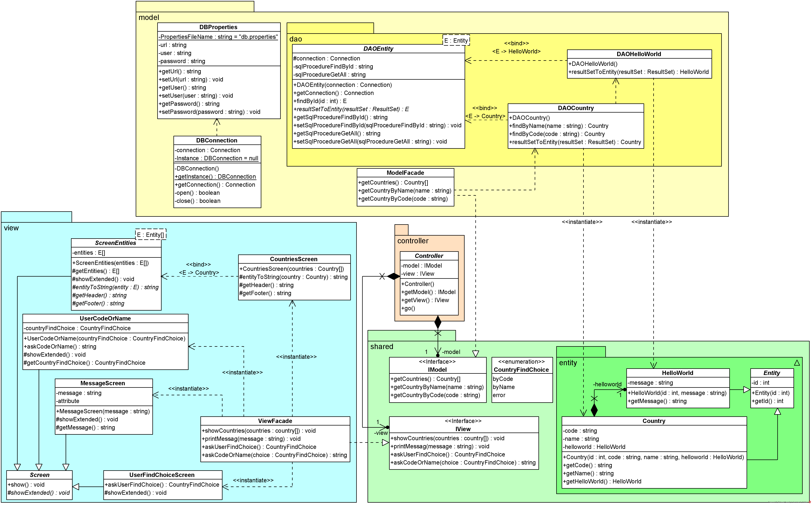Viewport: 812px width, 505px height.
Task: Select '+DAOHelloWorld()' constructor
Action: click(x=593, y=64)
